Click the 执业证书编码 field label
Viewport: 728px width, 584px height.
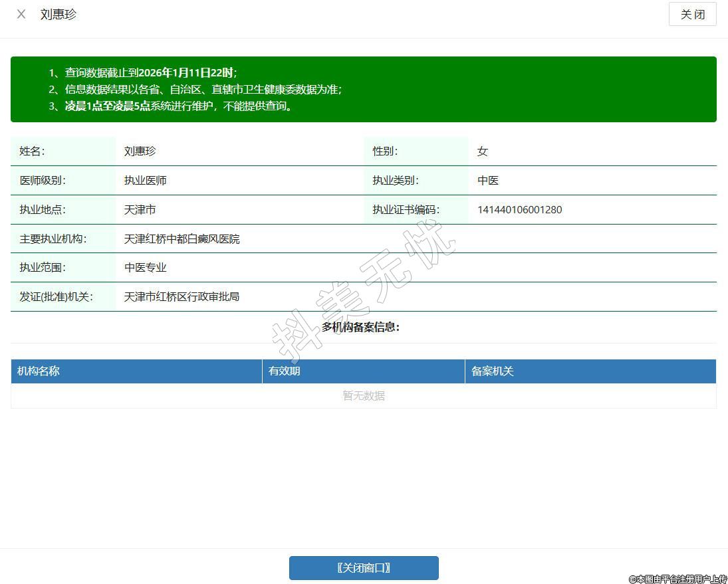(x=406, y=210)
